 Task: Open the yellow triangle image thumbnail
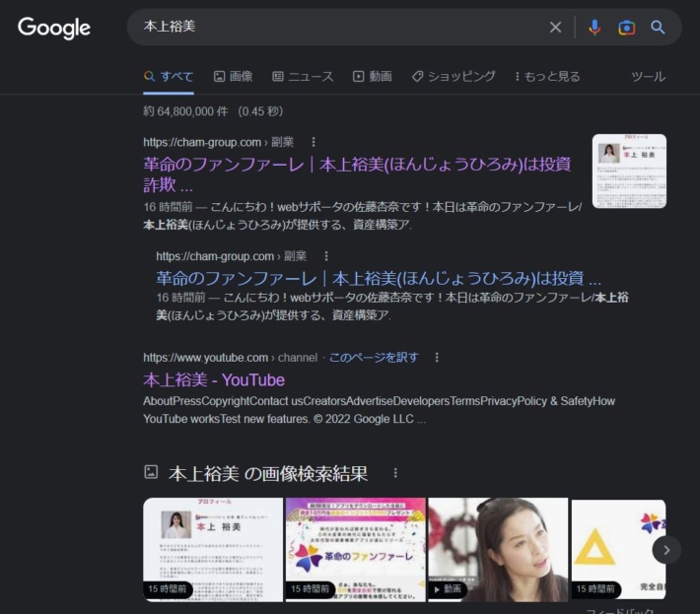pos(618,550)
